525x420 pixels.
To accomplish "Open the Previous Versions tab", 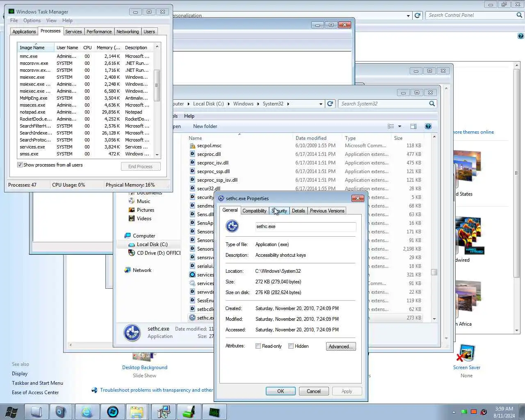I will point(327,211).
